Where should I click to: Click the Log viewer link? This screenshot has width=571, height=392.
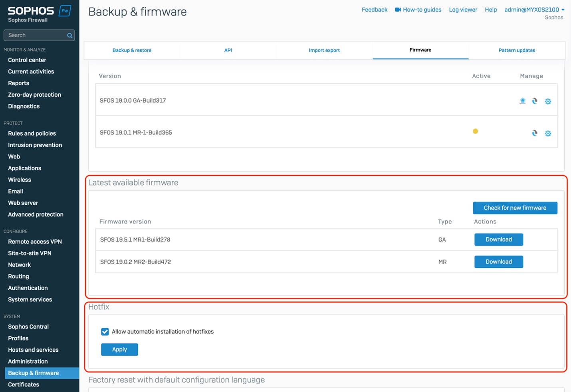click(x=463, y=10)
